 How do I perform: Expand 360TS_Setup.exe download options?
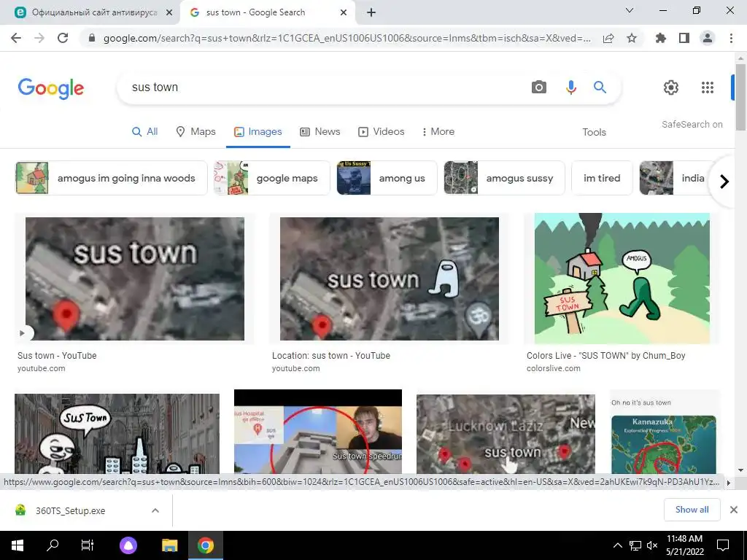coord(155,510)
